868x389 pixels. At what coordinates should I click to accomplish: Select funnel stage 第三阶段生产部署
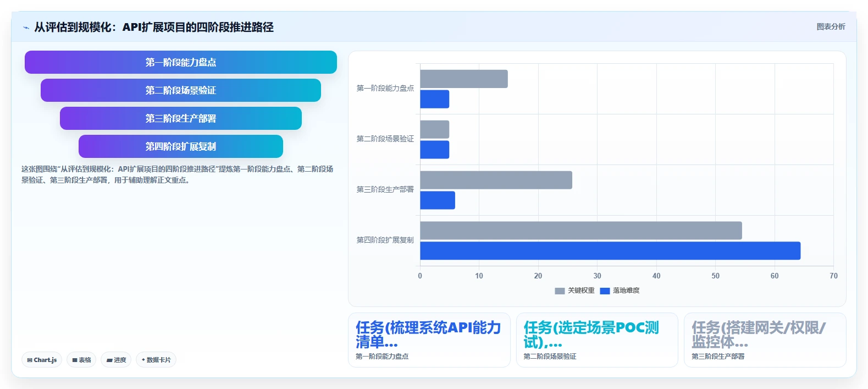tap(181, 118)
